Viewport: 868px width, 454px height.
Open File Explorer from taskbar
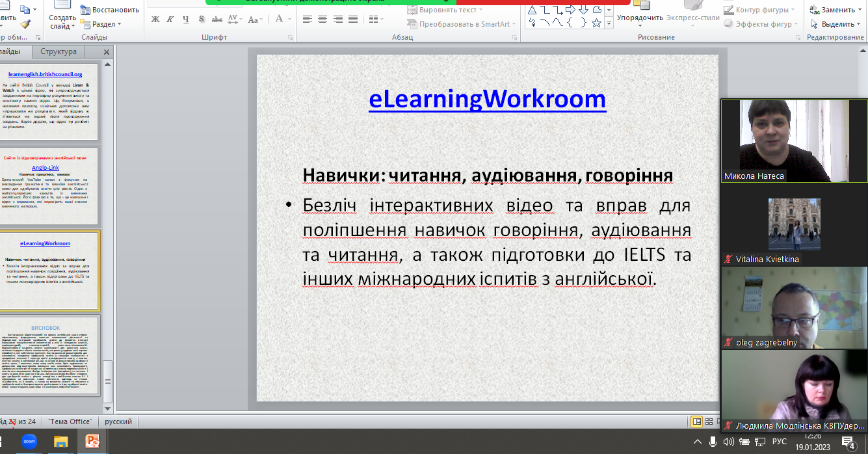point(60,442)
